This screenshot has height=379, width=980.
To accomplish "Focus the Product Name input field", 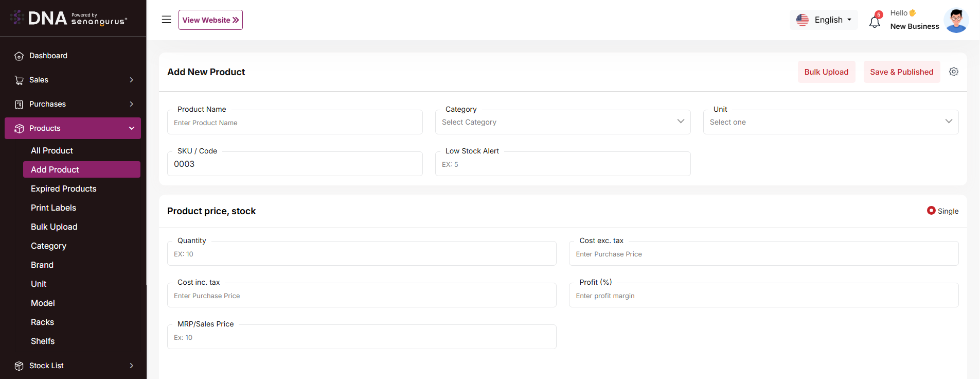I will click(x=295, y=123).
